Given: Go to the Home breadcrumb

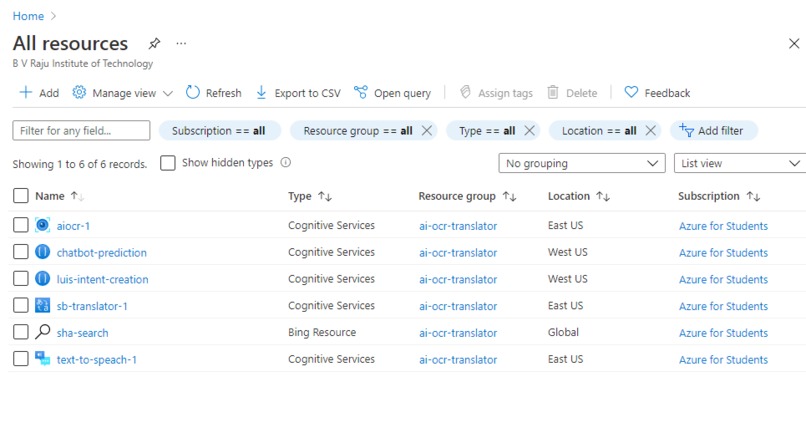Looking at the screenshot, I should (x=28, y=16).
